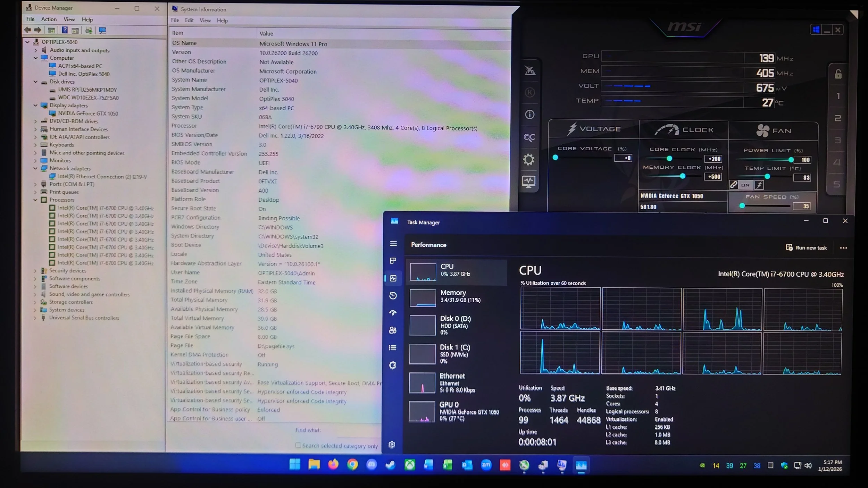Open MSI Afterburner settings gear icon
Viewport: 868px width, 488px height.
pos(529,160)
